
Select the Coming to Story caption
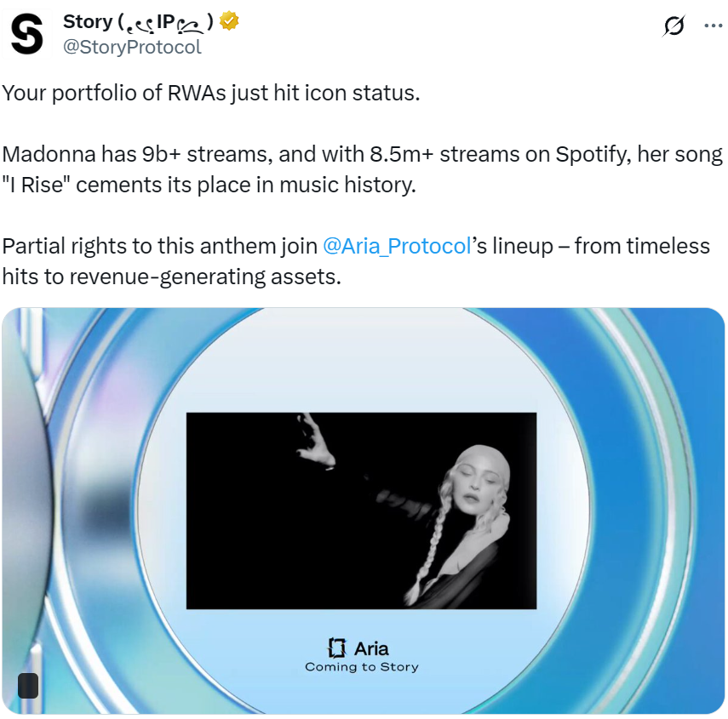[362, 667]
